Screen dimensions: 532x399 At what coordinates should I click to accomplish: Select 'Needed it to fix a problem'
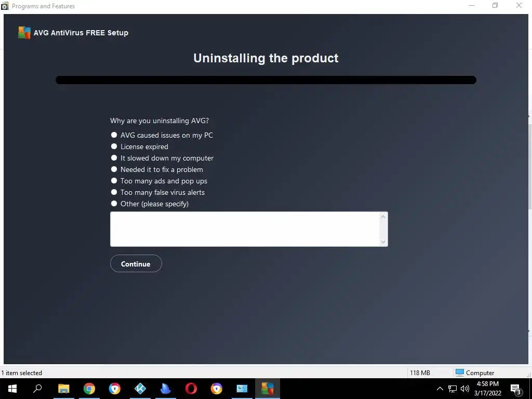click(114, 169)
